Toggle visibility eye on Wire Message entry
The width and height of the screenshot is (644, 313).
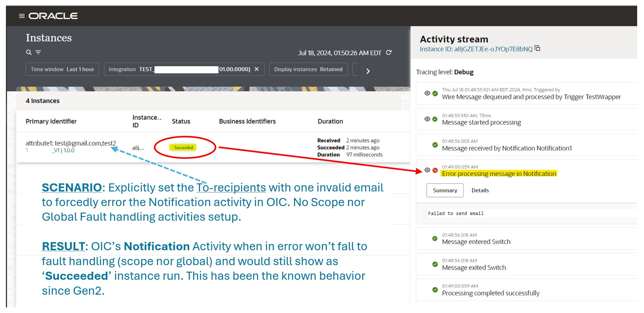[427, 93]
